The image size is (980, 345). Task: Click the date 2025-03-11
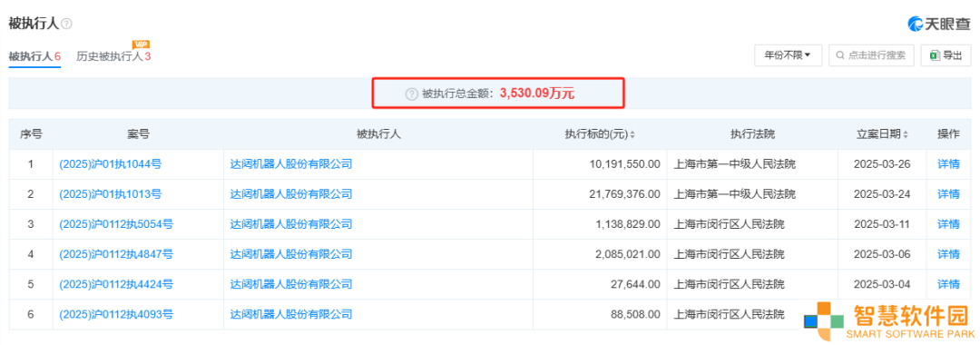coord(882,224)
